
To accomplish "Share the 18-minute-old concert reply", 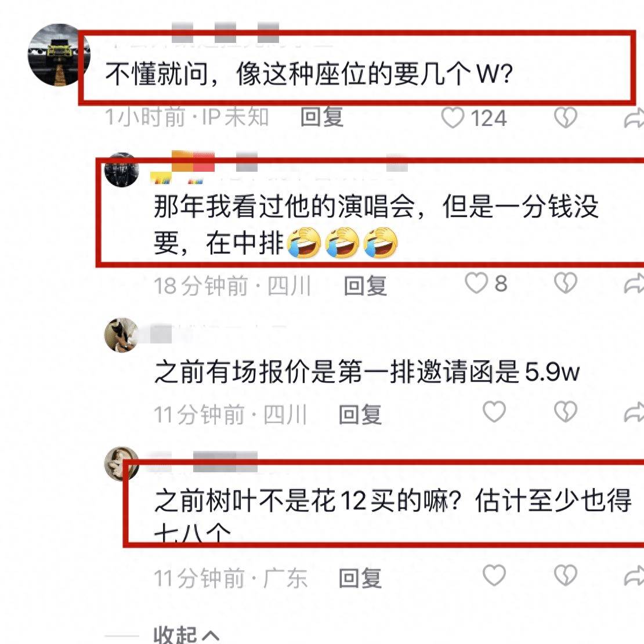I will point(634,284).
